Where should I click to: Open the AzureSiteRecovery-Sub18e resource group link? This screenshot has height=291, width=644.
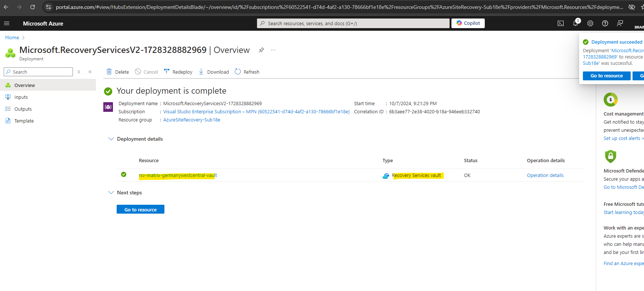coord(192,120)
